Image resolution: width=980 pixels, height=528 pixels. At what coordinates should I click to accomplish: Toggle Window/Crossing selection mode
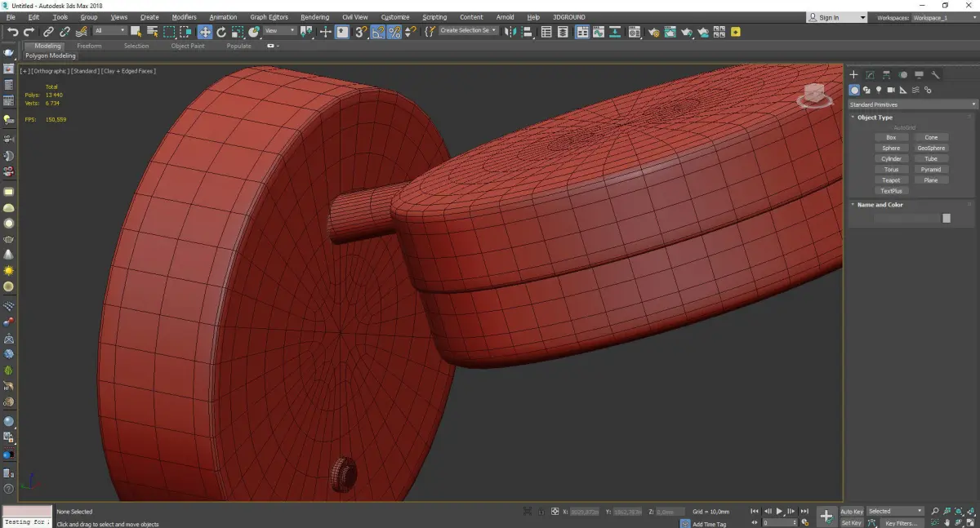[185, 32]
